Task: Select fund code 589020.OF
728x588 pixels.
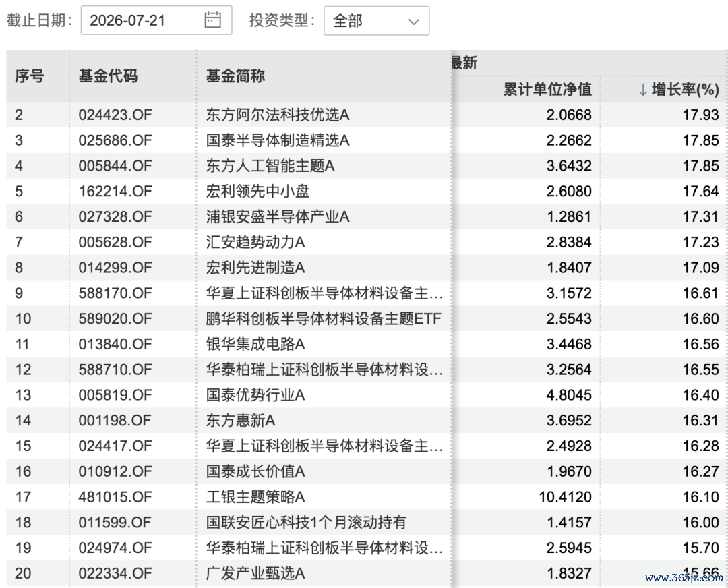Action: pyautogui.click(x=115, y=319)
